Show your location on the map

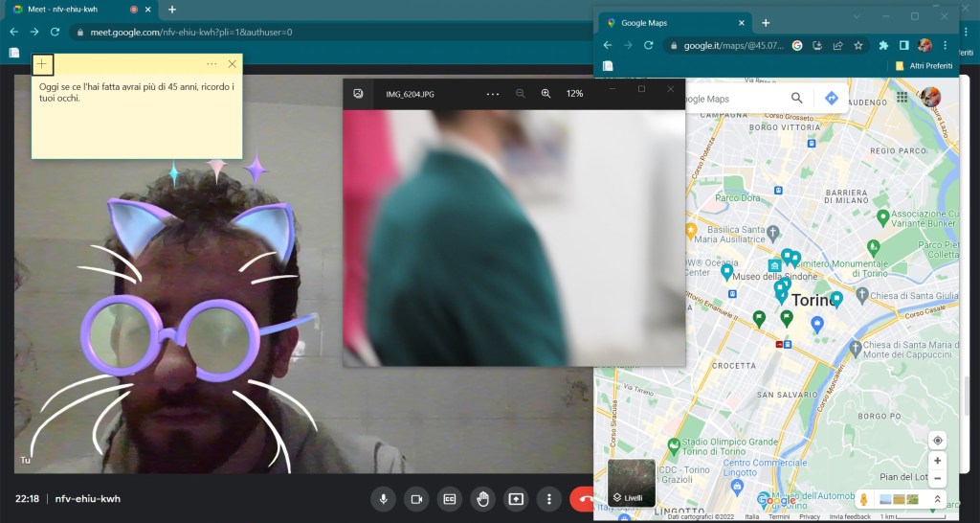[x=938, y=441]
